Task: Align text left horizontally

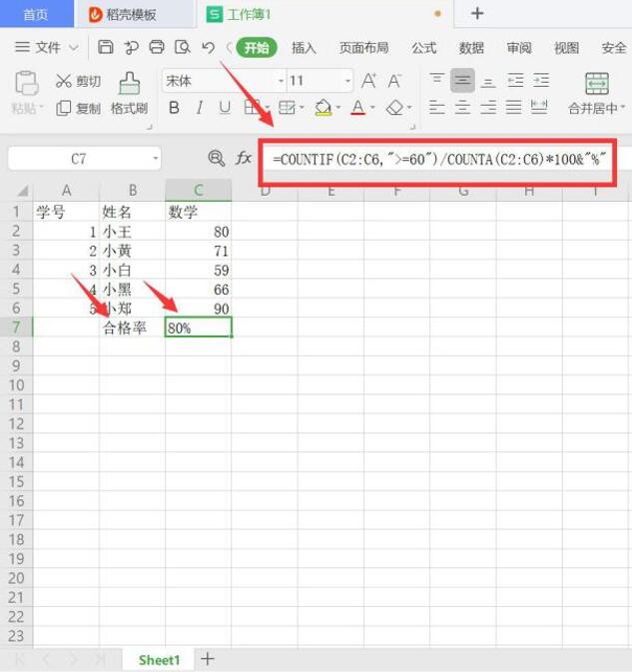Action: [436, 107]
